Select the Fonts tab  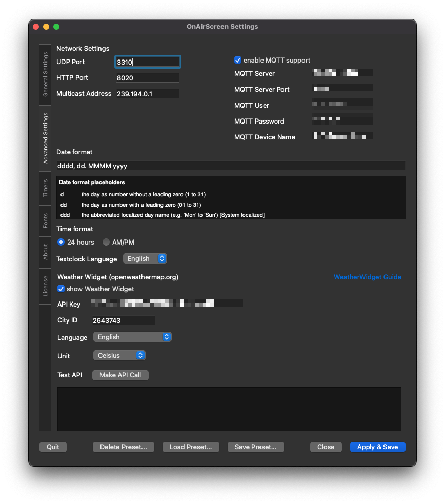[x=45, y=220]
